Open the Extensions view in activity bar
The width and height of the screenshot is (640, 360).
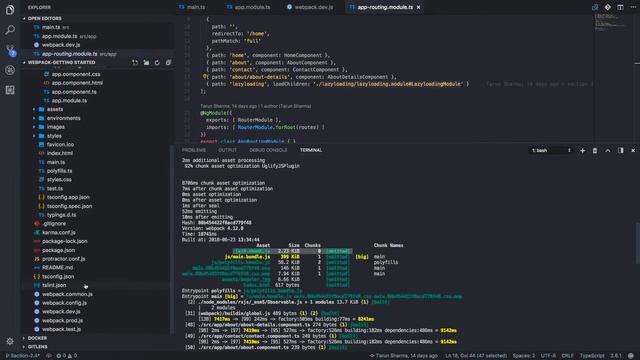point(10,90)
